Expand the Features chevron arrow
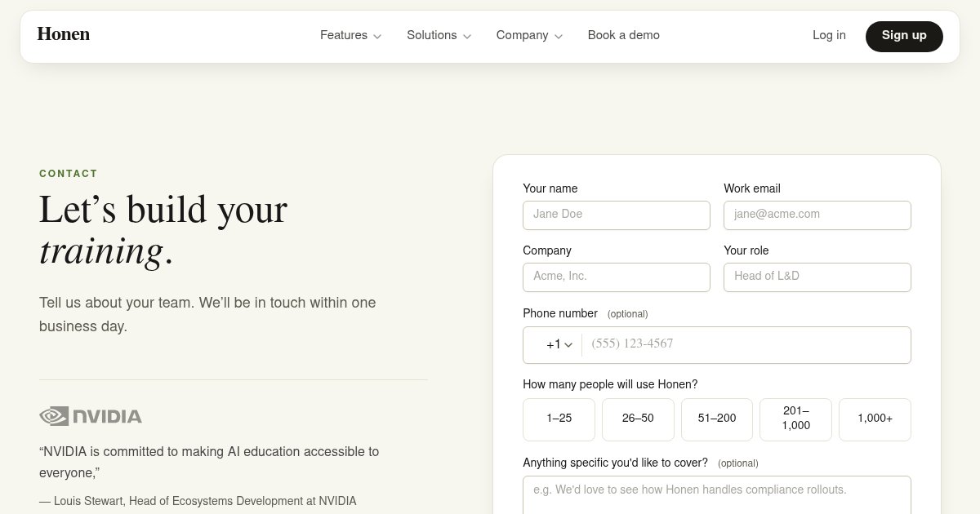This screenshot has height=514, width=980. (377, 36)
